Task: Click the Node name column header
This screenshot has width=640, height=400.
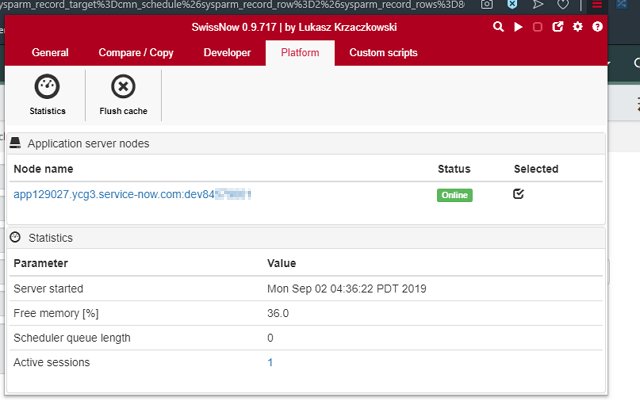Action: coord(43,169)
